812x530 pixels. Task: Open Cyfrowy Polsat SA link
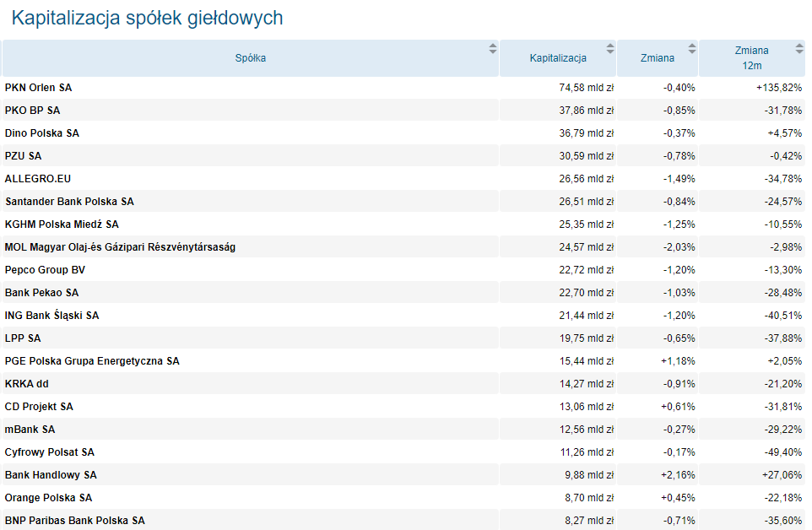pos(50,452)
